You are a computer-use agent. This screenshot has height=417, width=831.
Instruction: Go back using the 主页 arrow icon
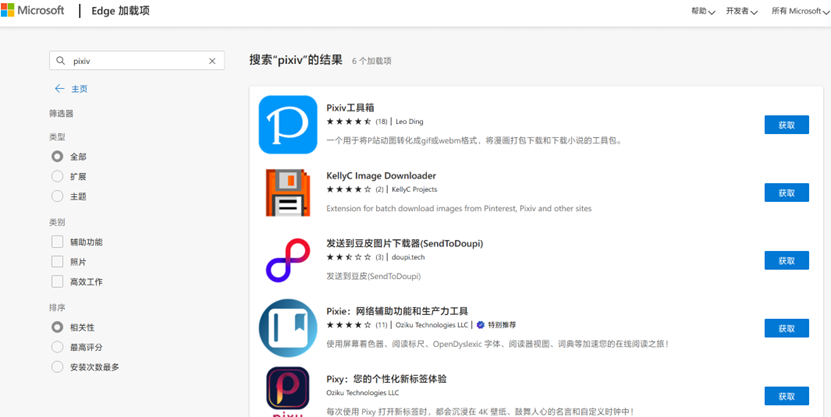(59, 89)
